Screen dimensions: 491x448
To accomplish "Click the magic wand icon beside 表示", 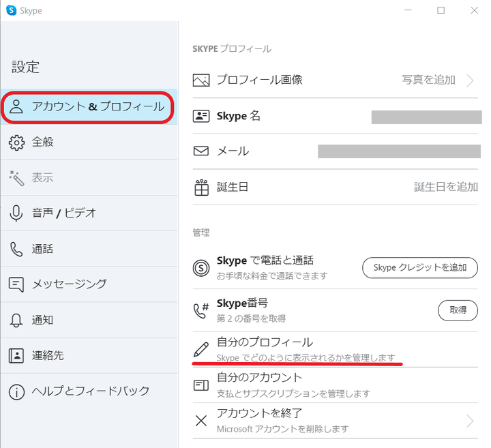I will 16,178.
